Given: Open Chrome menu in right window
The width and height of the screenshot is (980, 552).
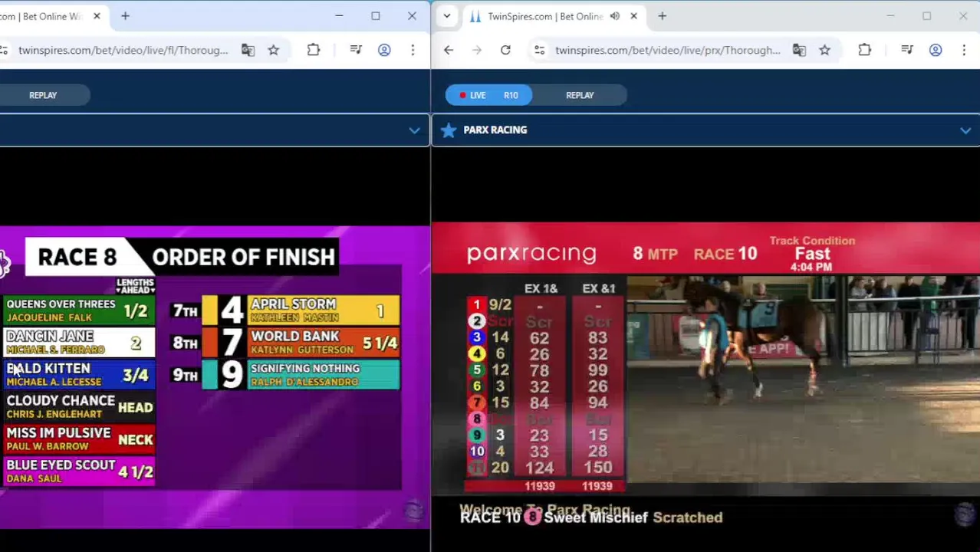Looking at the screenshot, I should (964, 50).
